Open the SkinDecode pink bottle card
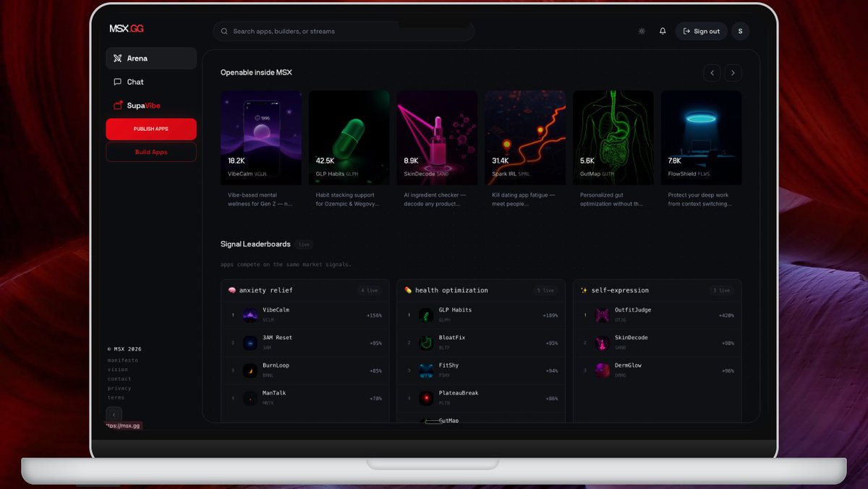The height and width of the screenshot is (489, 868). (x=437, y=137)
